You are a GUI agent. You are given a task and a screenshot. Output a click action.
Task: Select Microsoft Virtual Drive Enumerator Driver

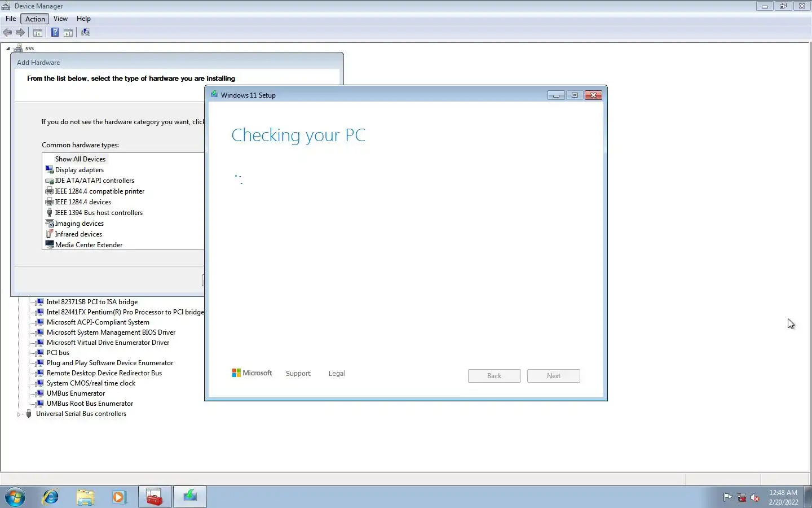pos(108,343)
